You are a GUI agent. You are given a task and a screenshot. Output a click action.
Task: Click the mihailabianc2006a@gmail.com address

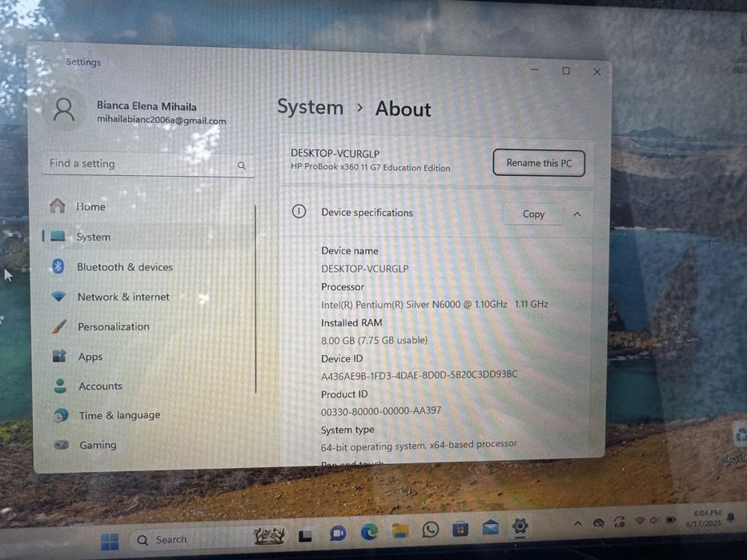tap(162, 120)
